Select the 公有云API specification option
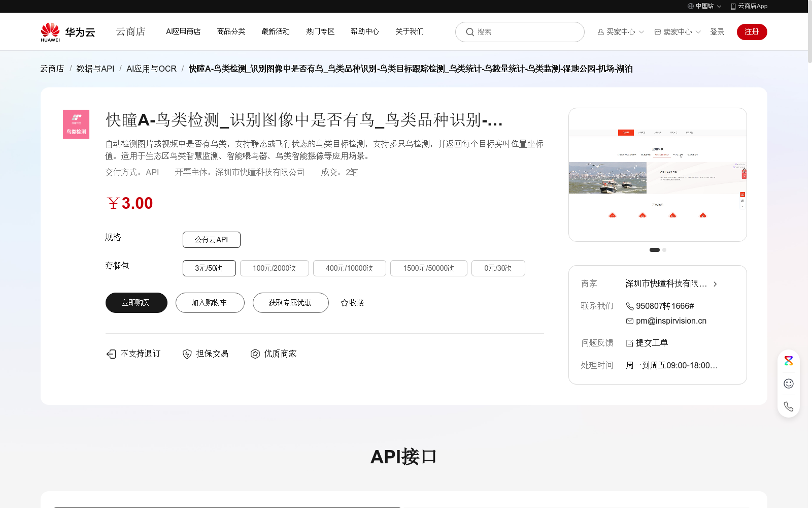 pos(212,240)
